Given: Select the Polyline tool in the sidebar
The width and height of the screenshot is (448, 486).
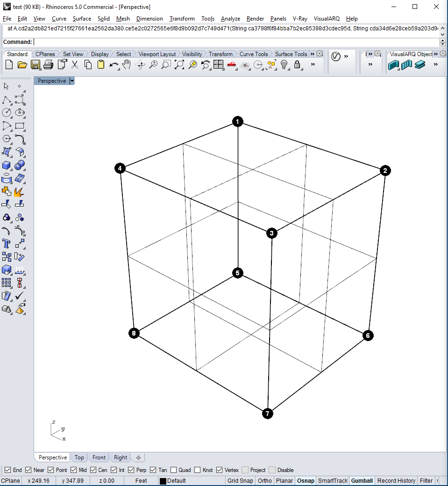Looking at the screenshot, I should [7, 100].
